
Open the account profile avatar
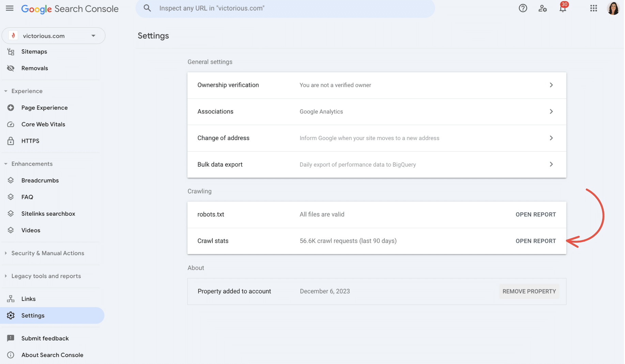pos(613,8)
